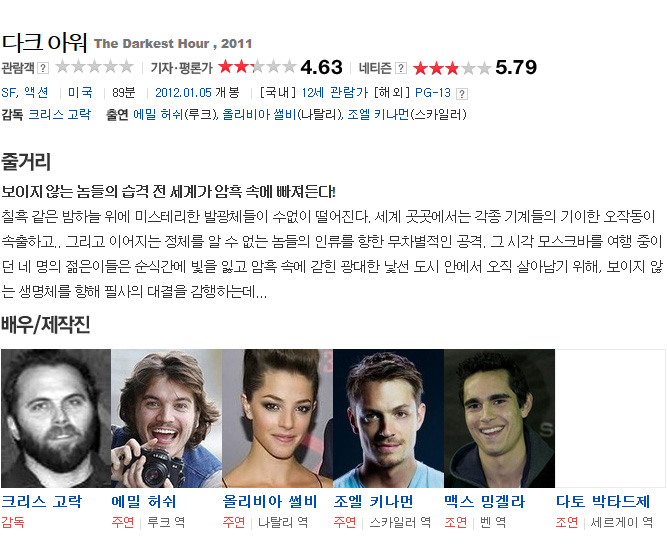
Task: Click the help icon after PG-13
Action: (462, 94)
